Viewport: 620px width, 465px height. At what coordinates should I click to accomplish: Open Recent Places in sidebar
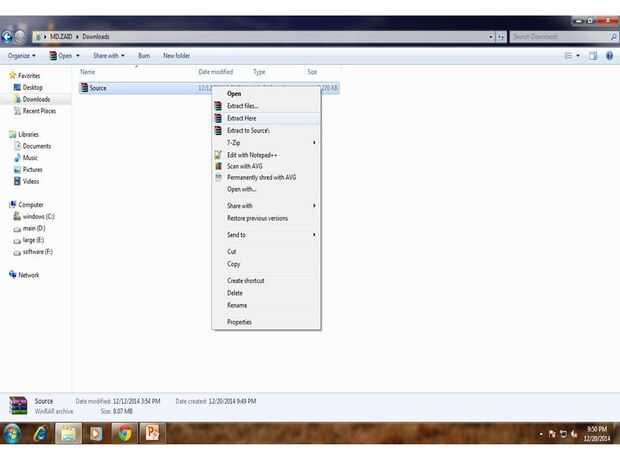(x=39, y=111)
